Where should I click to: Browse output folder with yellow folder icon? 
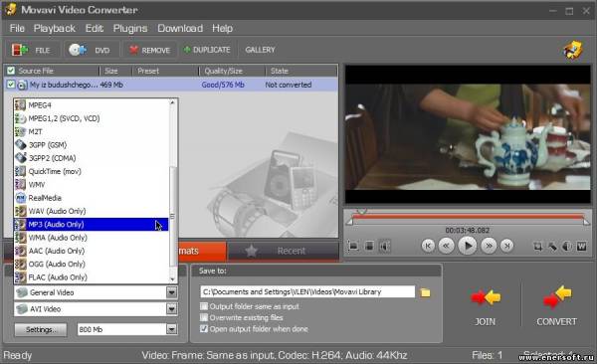click(425, 292)
